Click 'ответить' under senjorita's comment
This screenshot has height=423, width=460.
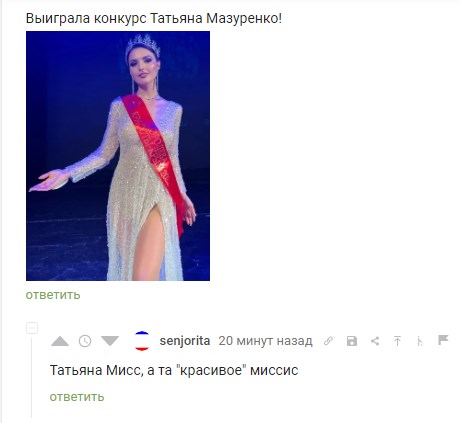[x=77, y=397]
